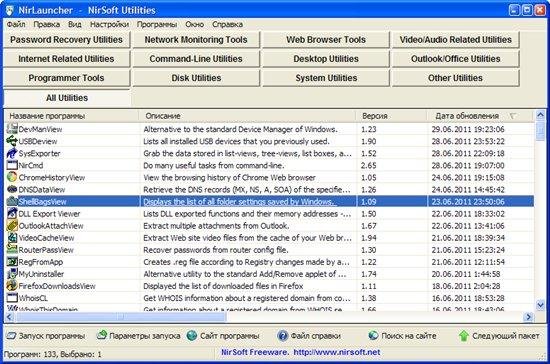This screenshot has width=550, height=364.
Task: Click the OutlookAttachView program icon
Action: tap(12, 225)
